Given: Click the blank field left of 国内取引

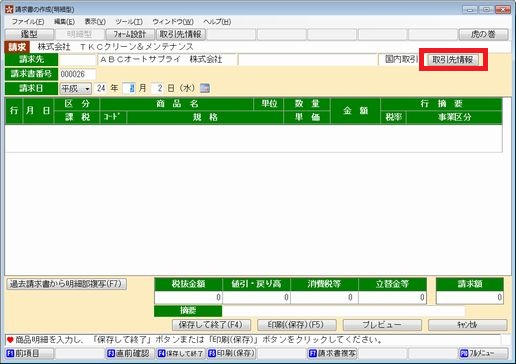Looking at the screenshot, I should coord(308,60).
